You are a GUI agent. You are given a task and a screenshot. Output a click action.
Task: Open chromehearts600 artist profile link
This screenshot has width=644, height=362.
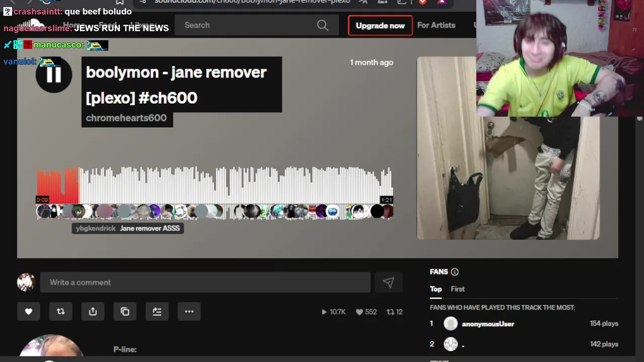(x=126, y=118)
